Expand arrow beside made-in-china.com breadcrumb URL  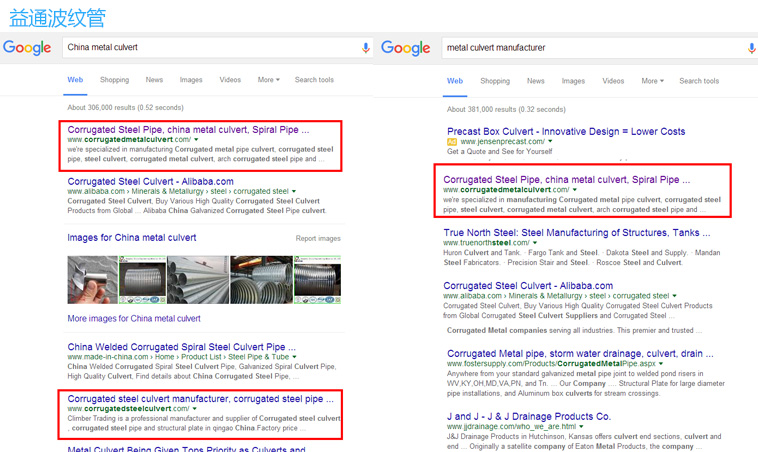coord(294,357)
